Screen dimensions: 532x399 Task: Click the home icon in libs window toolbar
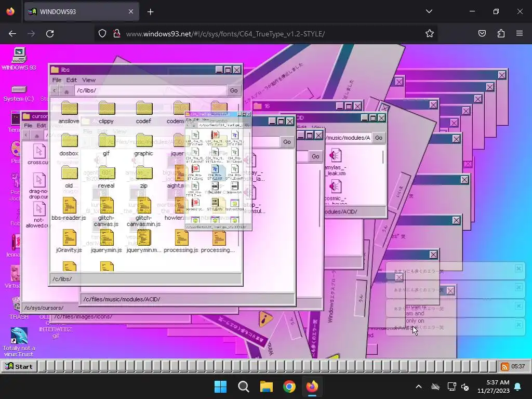(66, 90)
